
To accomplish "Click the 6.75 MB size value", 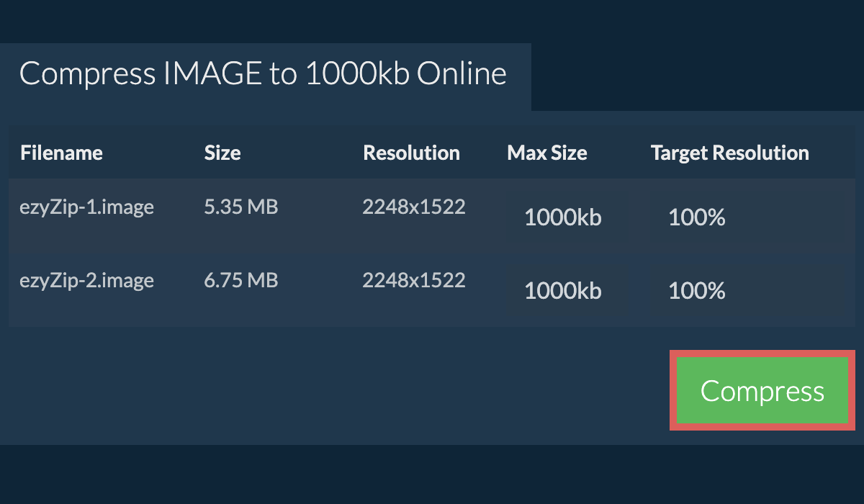I will [x=241, y=280].
